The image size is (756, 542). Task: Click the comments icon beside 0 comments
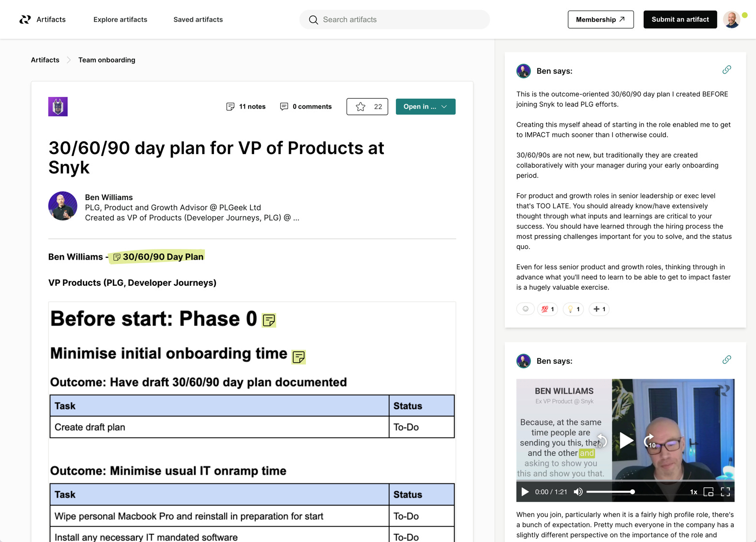pos(284,107)
